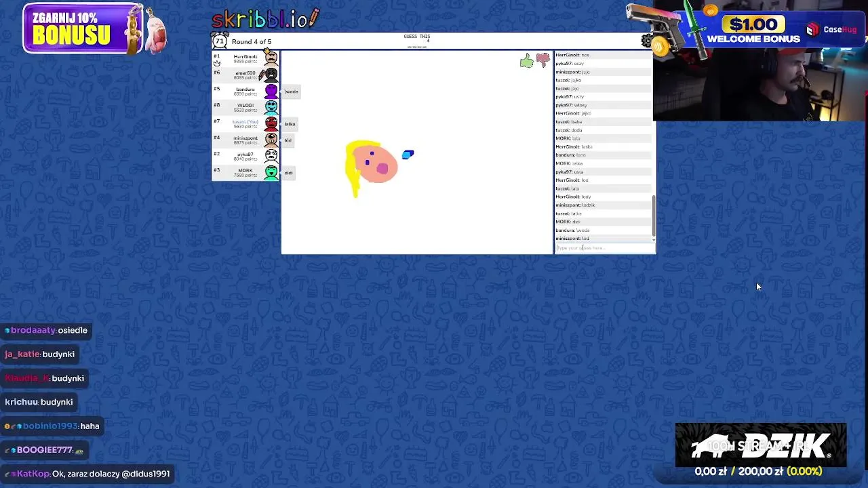This screenshot has height=488, width=868.
Task: Click Klaudia_K's 'budynki' stream message
Action: tap(45, 378)
